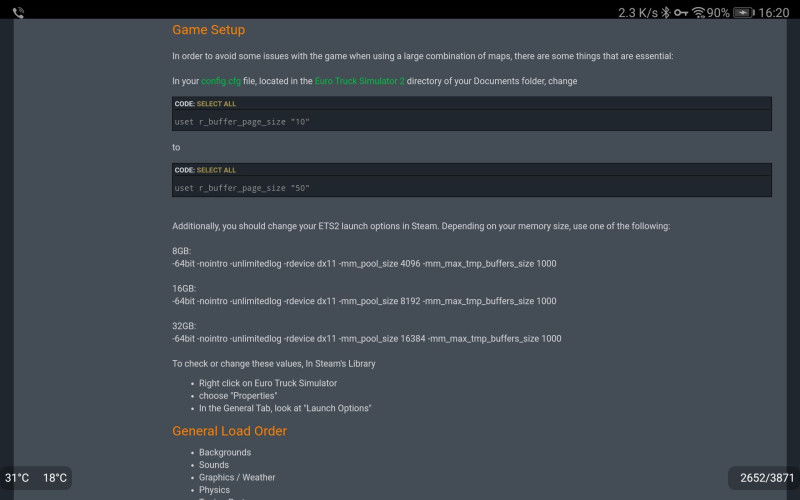The image size is (800, 500).
Task: Click the General Load Order heading
Action: click(229, 431)
